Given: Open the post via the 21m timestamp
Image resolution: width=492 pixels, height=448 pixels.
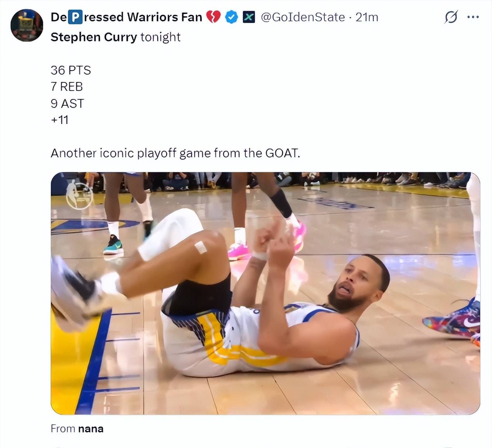Looking at the screenshot, I should [x=367, y=17].
